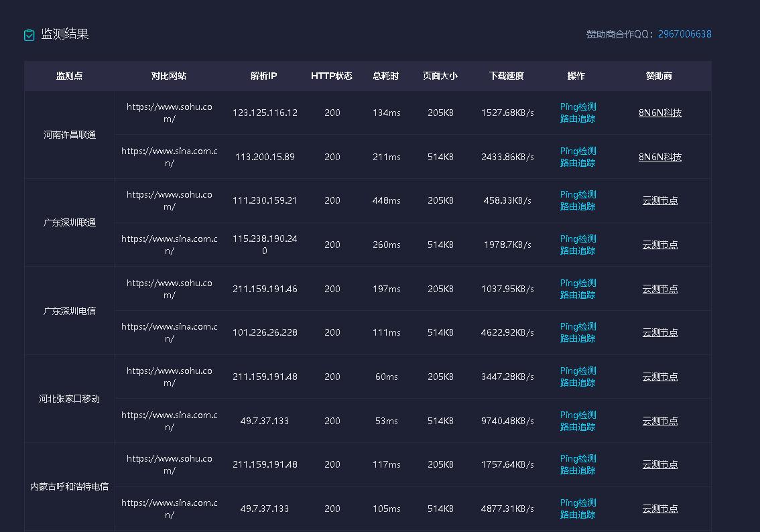The image size is (760, 532).
Task: Click the 总耗时 column header
Action: [x=386, y=76]
